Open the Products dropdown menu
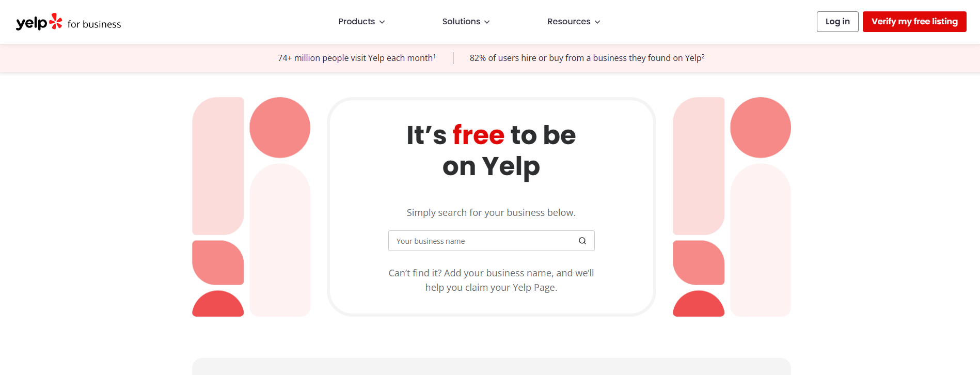The image size is (980, 375). [x=357, y=21]
